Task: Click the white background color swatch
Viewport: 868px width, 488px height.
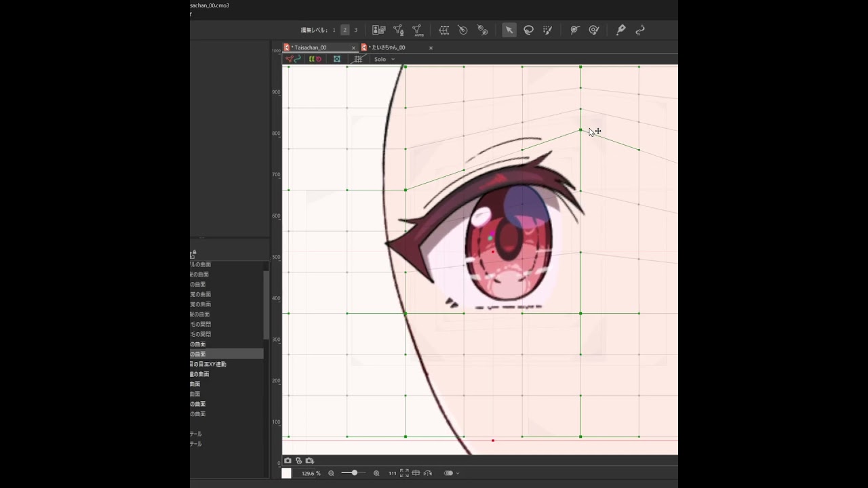Action: pyautogui.click(x=287, y=473)
